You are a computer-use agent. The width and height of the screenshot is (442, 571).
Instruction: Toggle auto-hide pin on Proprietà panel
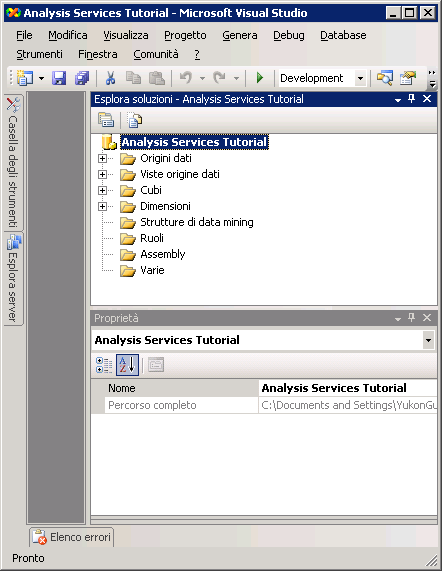point(412,318)
